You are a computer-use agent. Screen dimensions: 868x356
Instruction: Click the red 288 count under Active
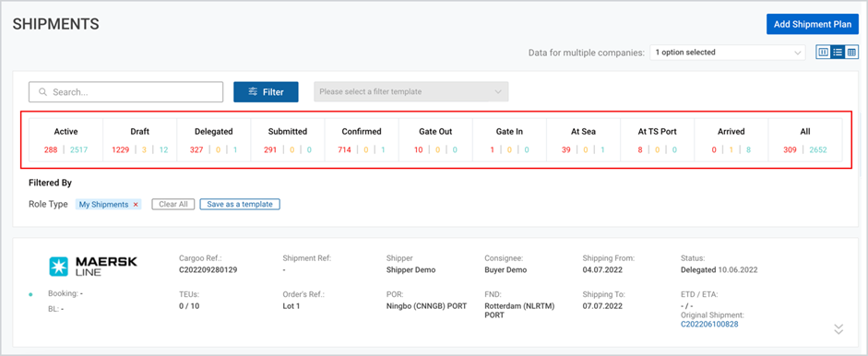click(x=51, y=149)
